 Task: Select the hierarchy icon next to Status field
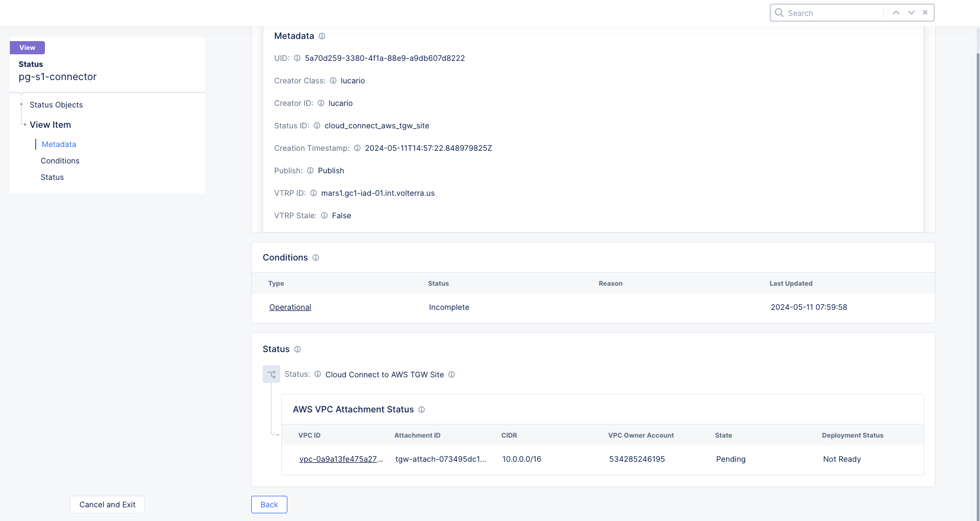(271, 374)
